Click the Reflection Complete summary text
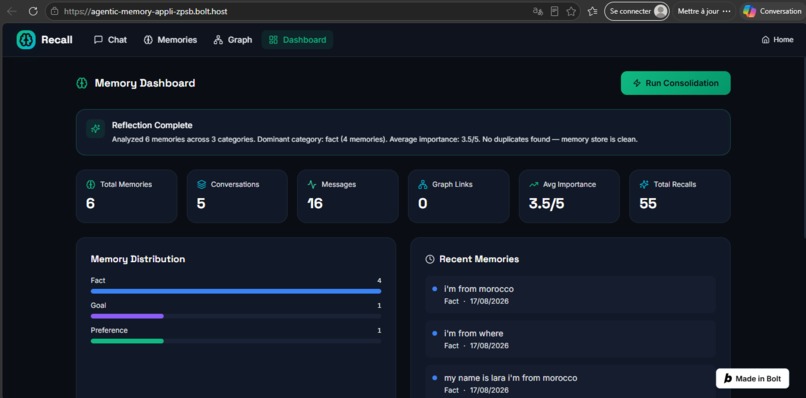 pos(375,139)
